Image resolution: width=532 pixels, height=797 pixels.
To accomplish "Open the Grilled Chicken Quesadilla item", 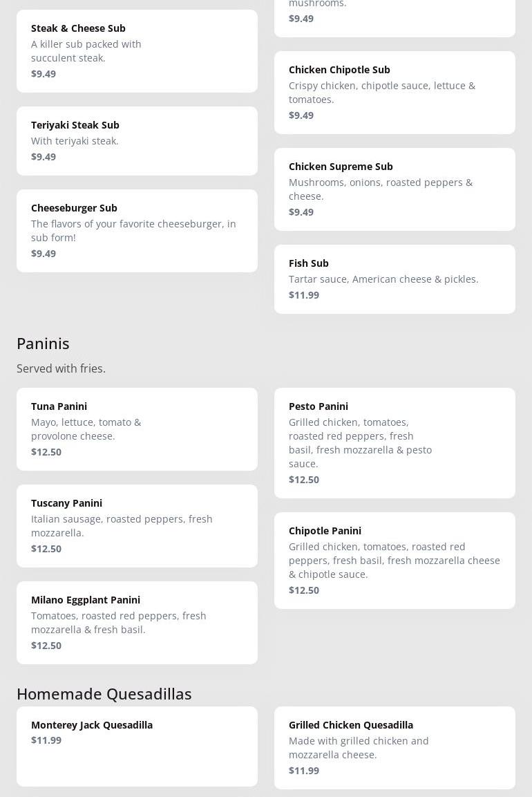I will [x=395, y=748].
